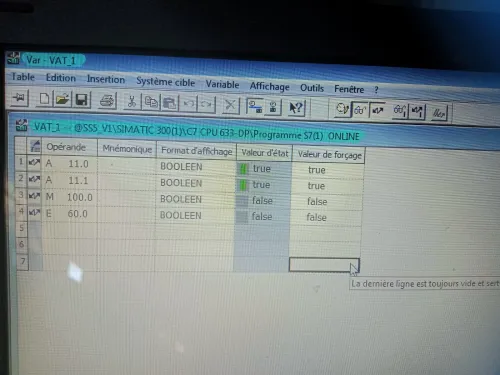Click the modify marker icon in row 3
500x375 pixels.
pos(34,196)
